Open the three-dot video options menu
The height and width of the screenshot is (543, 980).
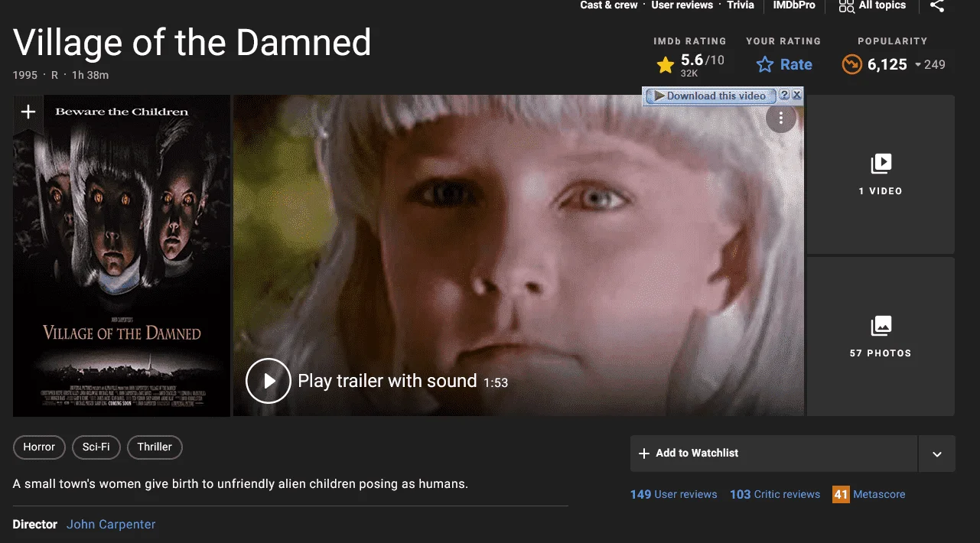(x=781, y=118)
